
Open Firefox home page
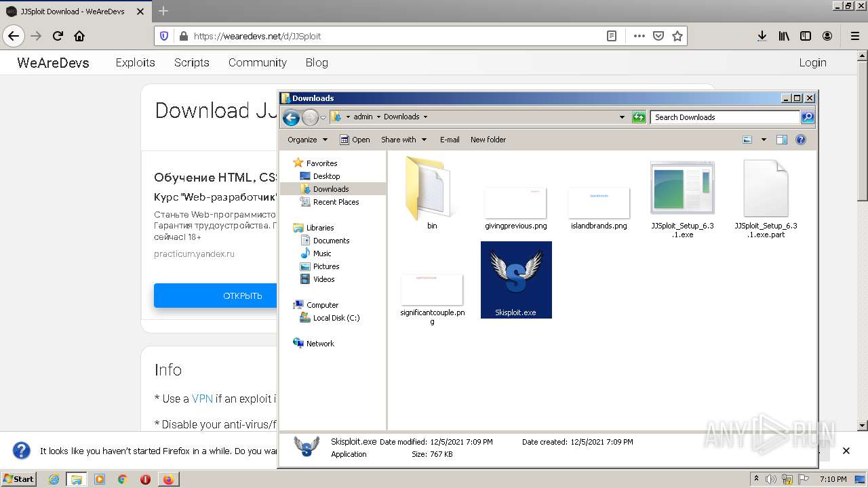click(79, 36)
